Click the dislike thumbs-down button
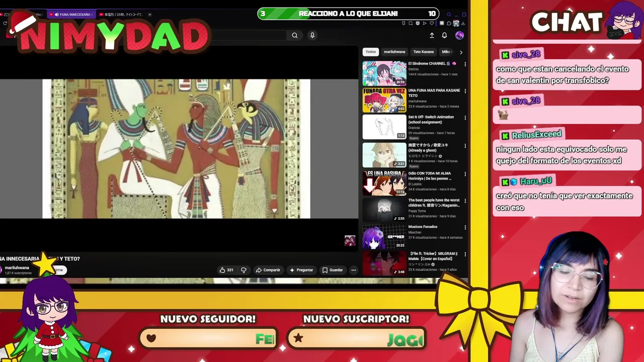 (x=244, y=270)
